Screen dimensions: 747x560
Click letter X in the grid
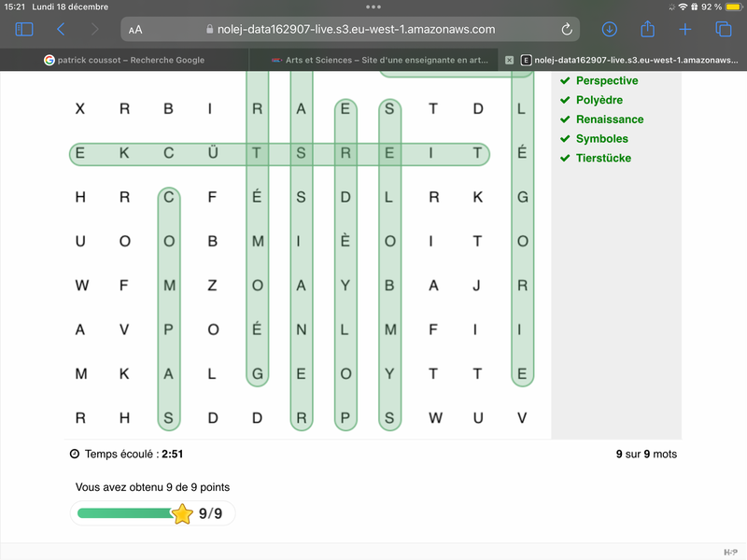click(79, 109)
